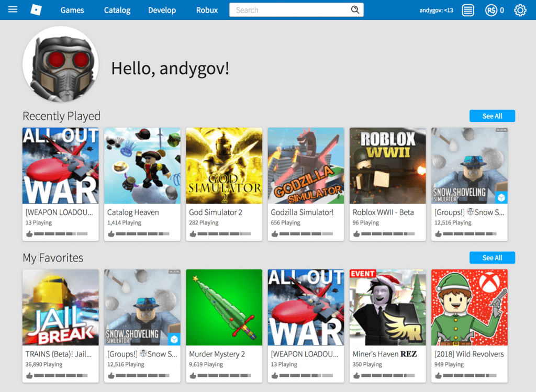
Task: Click '949 Playing' text
Action: 449,364
